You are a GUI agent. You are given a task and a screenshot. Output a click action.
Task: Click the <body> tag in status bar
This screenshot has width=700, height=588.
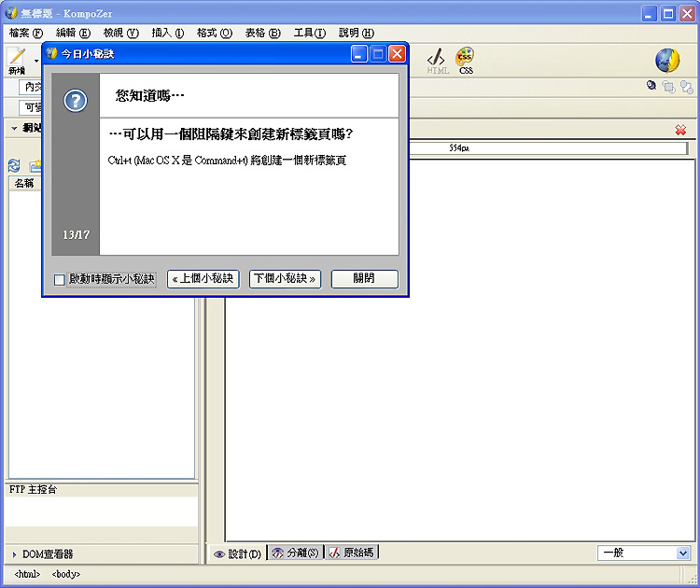coord(66,574)
